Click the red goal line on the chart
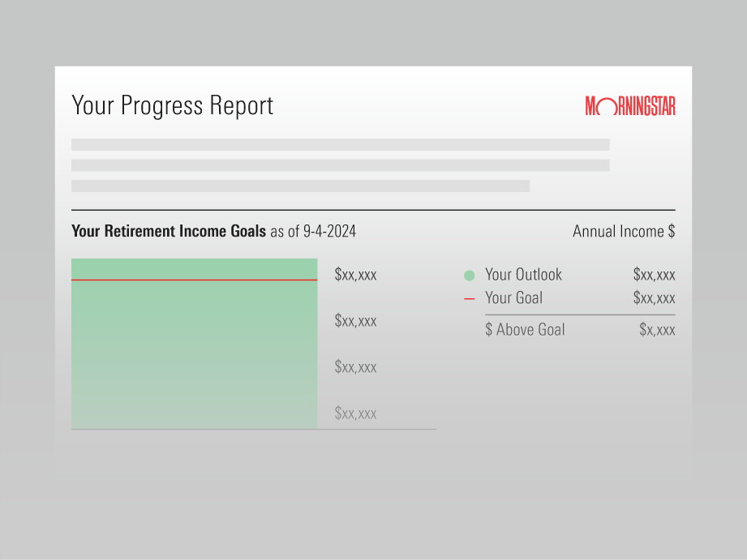This screenshot has width=747, height=560. pyautogui.click(x=194, y=280)
